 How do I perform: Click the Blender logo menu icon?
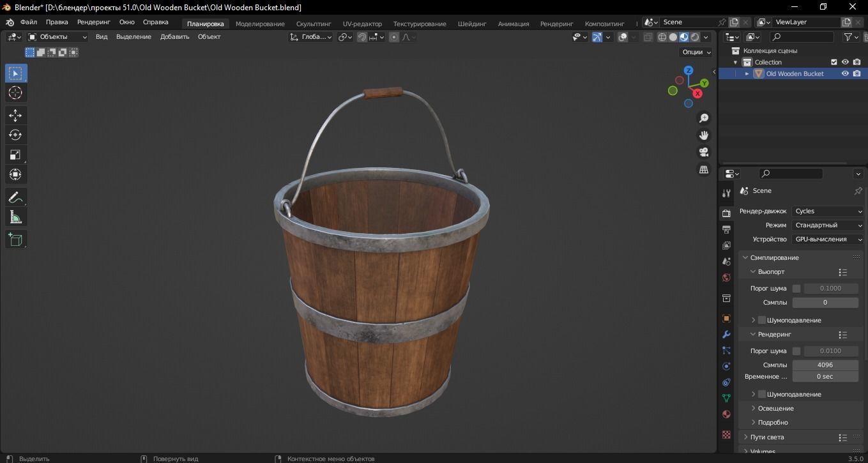(10, 22)
